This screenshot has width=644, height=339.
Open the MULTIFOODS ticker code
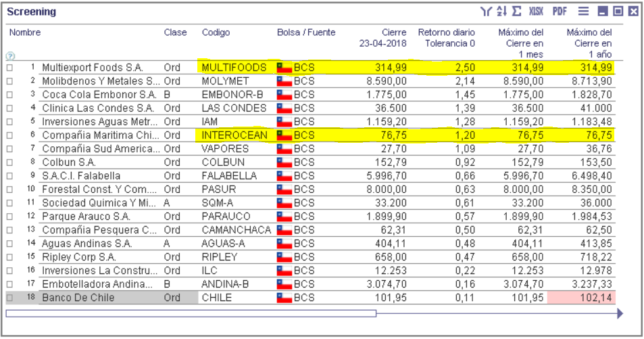[234, 68]
